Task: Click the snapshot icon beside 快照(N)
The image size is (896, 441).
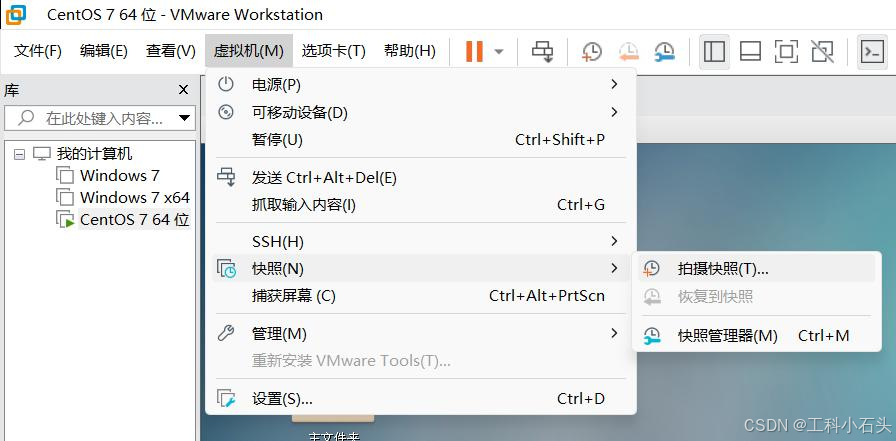Action: coord(226,268)
